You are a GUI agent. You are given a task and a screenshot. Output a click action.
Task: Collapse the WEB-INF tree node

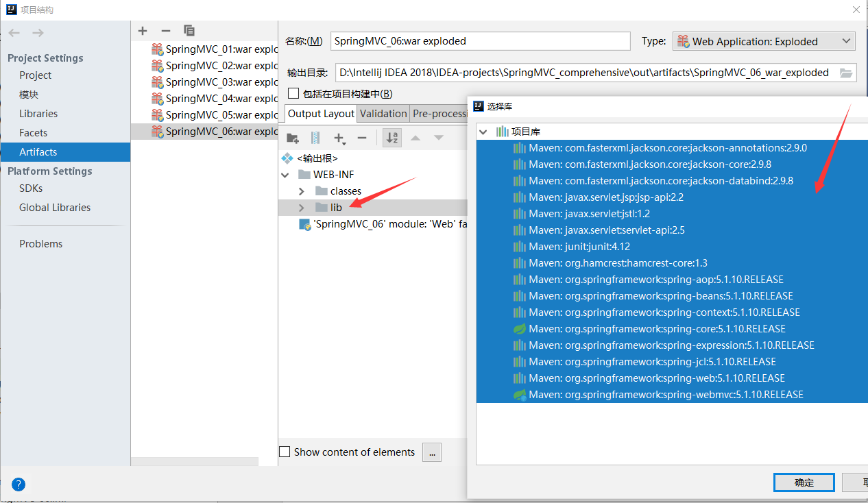coord(286,175)
